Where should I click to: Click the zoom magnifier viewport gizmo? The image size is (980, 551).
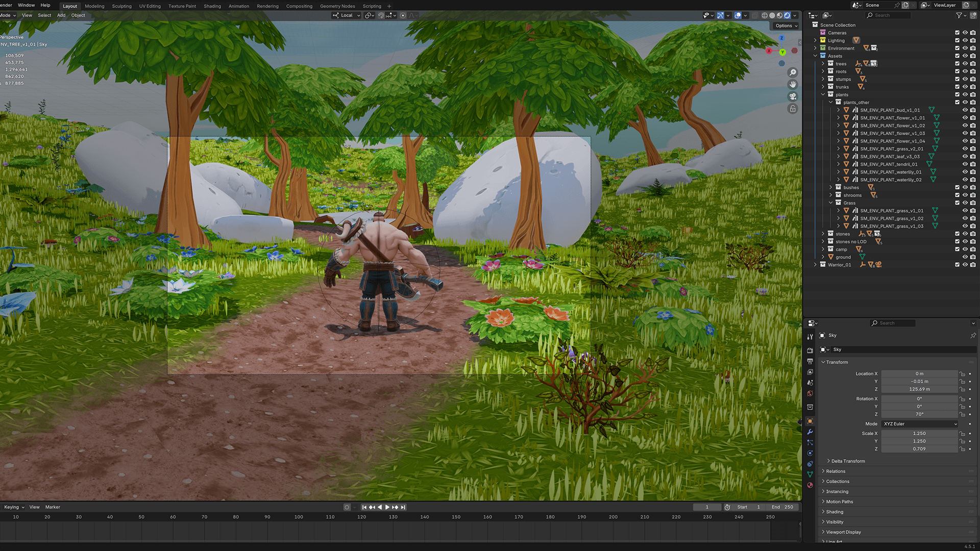[x=793, y=72]
